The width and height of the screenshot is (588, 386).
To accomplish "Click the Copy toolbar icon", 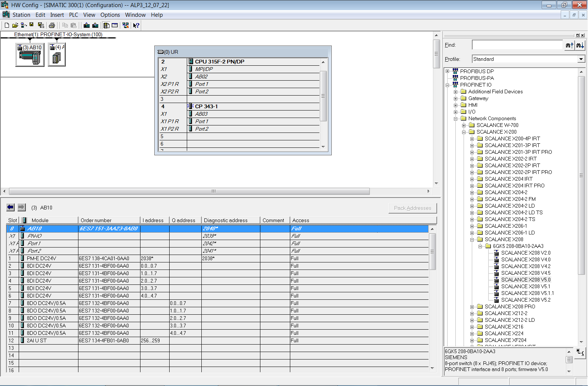I will pyautogui.click(x=65, y=25).
